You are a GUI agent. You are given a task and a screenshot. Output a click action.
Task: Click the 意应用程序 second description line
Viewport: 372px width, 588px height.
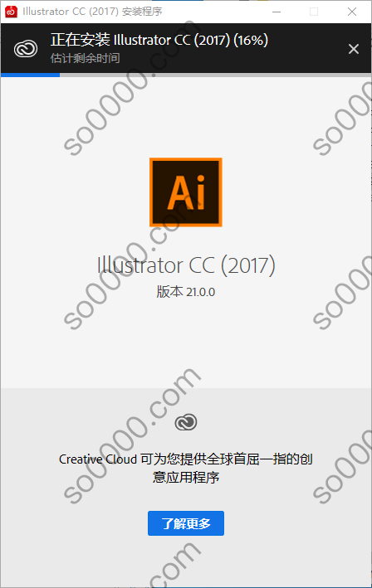186,478
